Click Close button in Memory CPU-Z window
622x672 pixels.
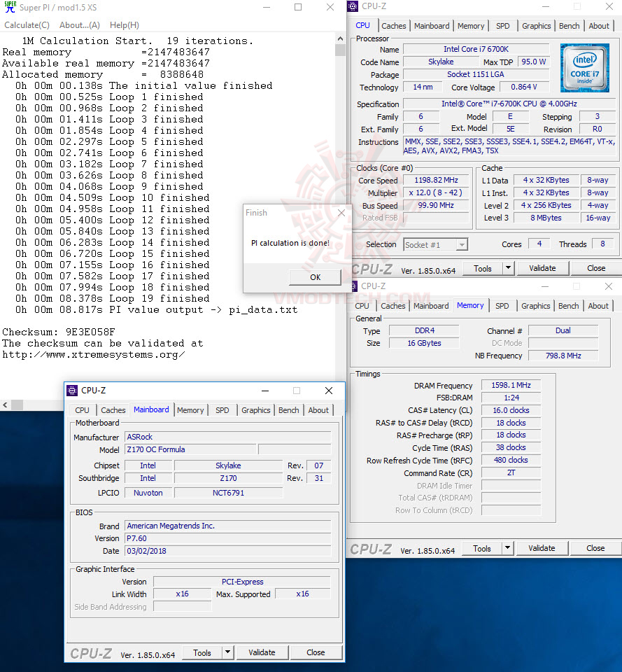(x=595, y=549)
